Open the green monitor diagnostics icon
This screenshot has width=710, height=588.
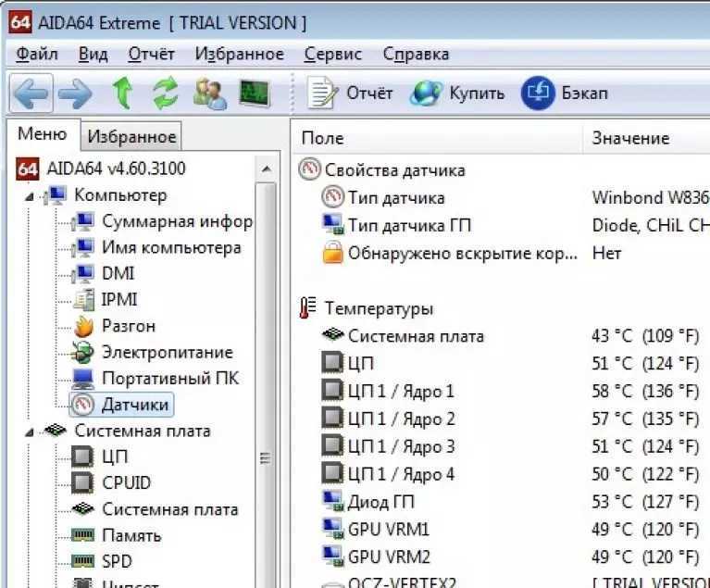click(254, 94)
